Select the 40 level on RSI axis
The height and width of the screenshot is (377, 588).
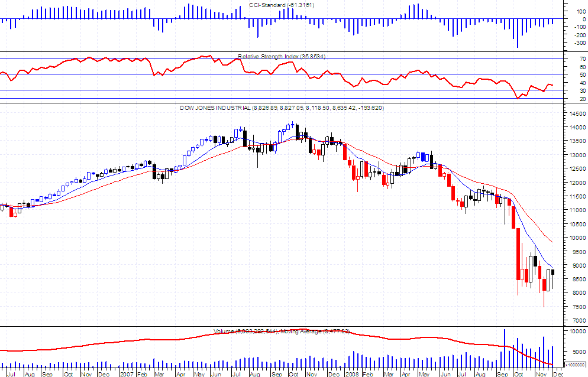tap(582, 83)
